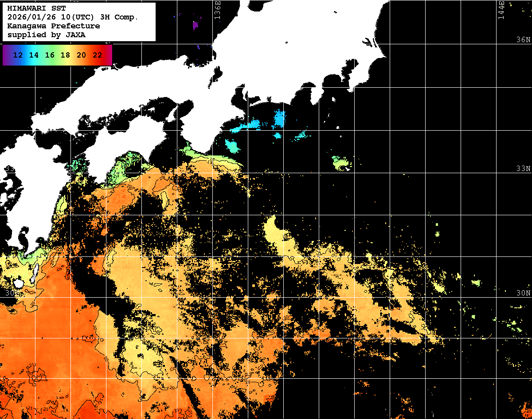Pick the 12 degree value on the color legend
532x419 pixels.
pos(18,55)
